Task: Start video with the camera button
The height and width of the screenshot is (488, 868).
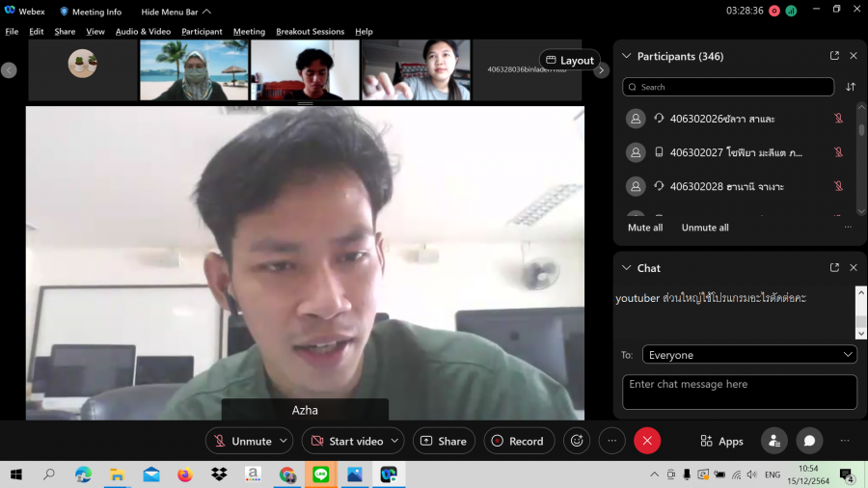Action: [345, 441]
